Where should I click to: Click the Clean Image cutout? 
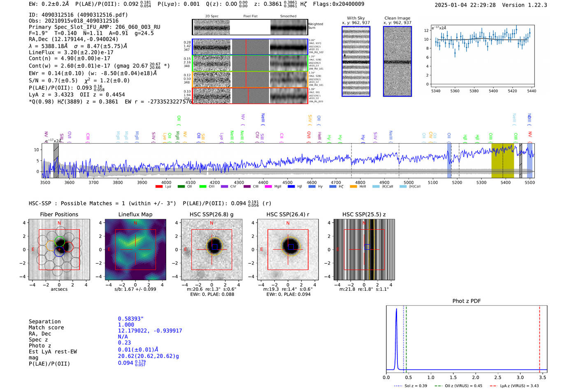click(397, 61)
